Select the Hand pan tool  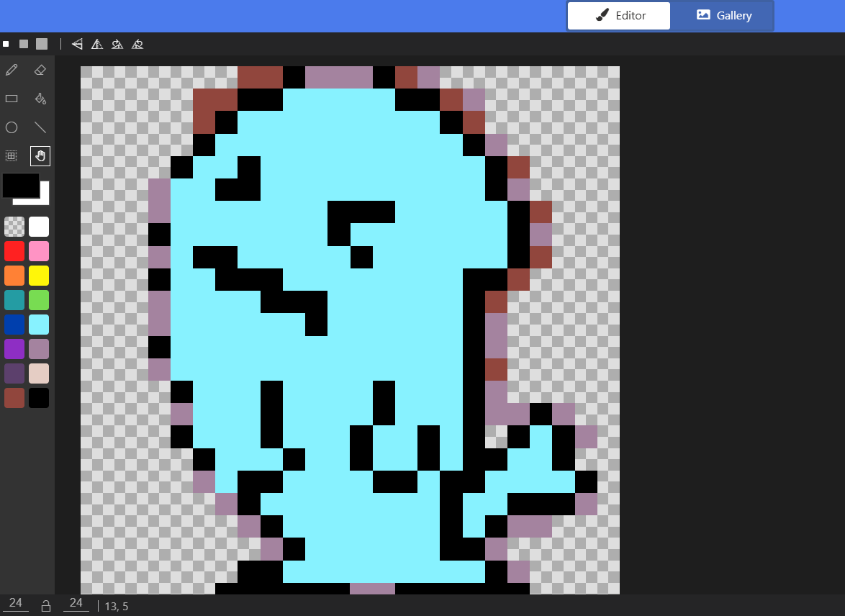pyautogui.click(x=40, y=155)
